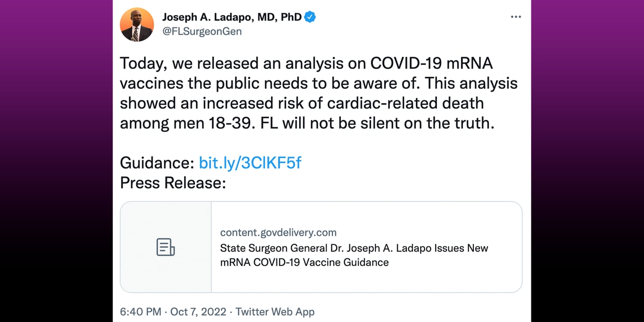This screenshot has height=322, width=644.
Task: Open Joseph A. Ladapo's profile avatar
Action: coord(137,24)
